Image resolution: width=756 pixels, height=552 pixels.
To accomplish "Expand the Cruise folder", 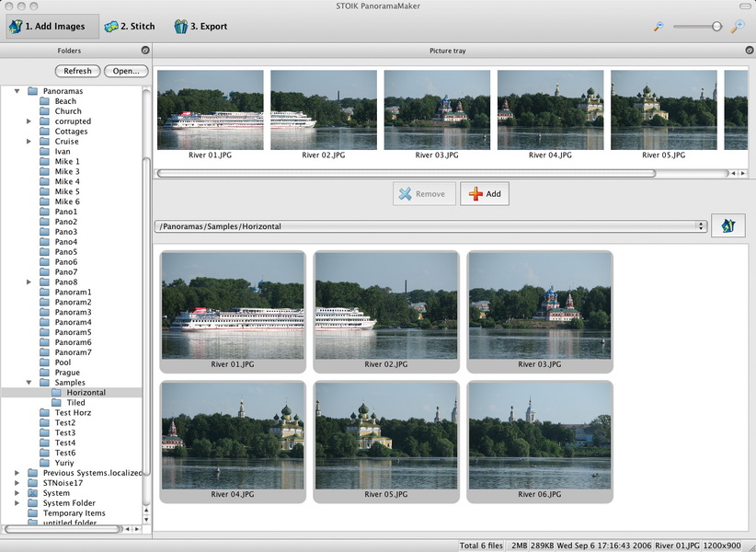I will 29,142.
